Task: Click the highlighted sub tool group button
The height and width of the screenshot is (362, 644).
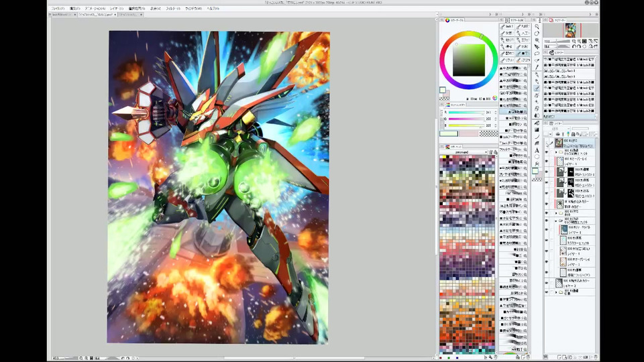Action: 523,54
